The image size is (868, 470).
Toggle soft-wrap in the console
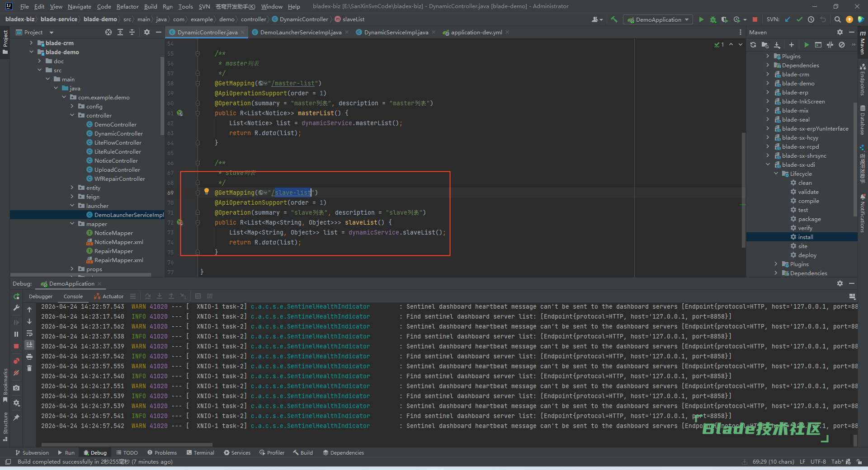point(29,334)
